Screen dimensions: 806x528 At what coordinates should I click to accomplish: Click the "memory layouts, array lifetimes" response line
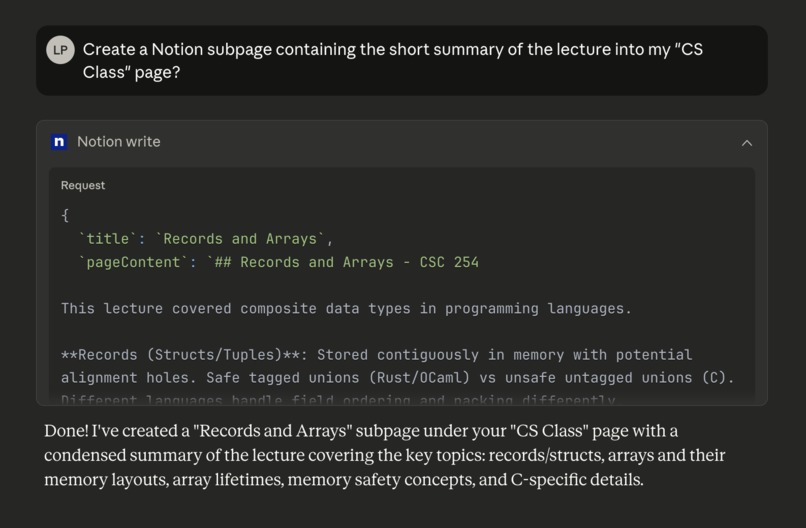(x=344, y=480)
